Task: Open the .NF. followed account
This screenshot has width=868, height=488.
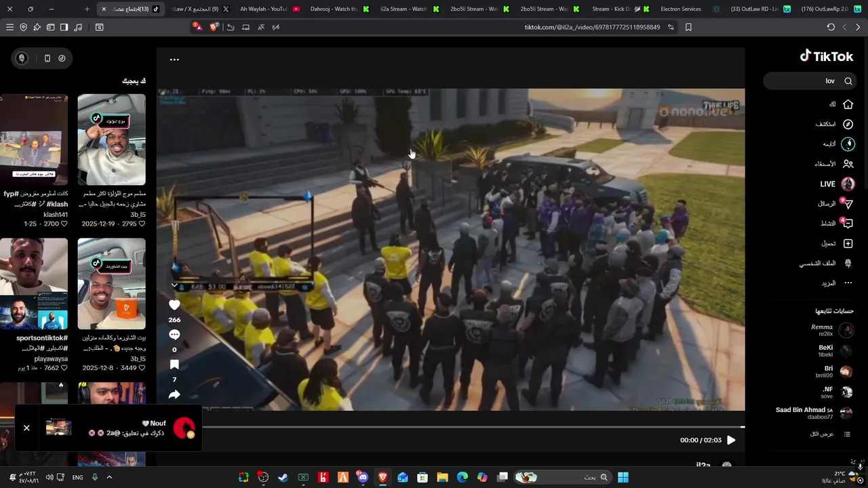Action: pyautogui.click(x=837, y=392)
